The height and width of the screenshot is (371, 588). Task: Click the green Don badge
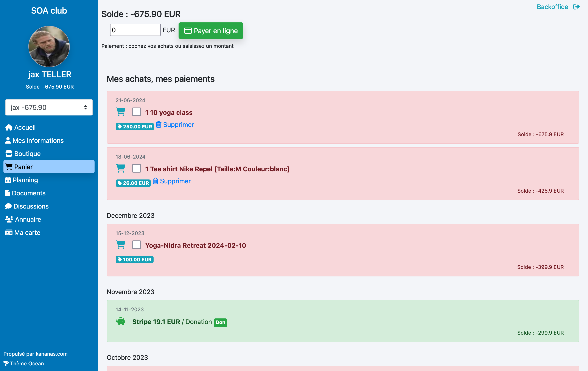220,322
